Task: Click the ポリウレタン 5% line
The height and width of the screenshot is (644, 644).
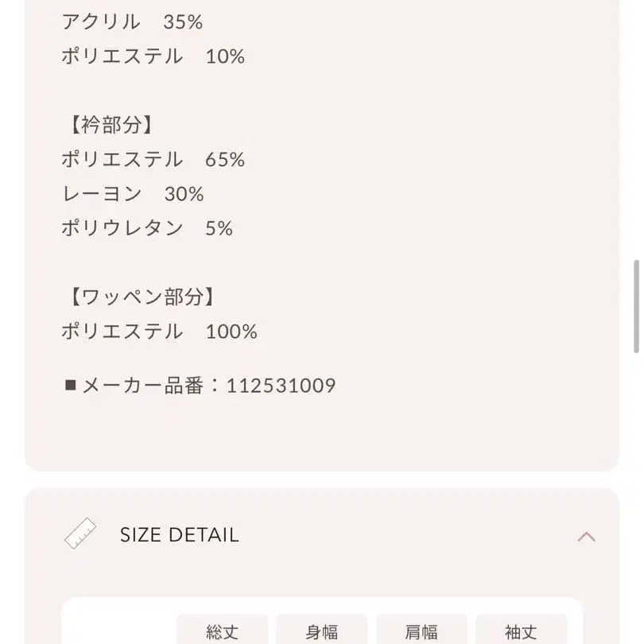Action: tap(147, 228)
